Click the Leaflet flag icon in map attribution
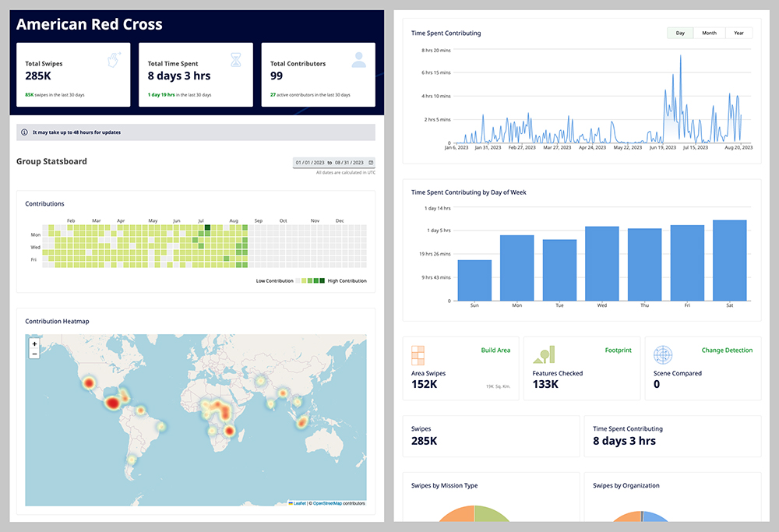This screenshot has height=532, width=779. pyautogui.click(x=291, y=503)
